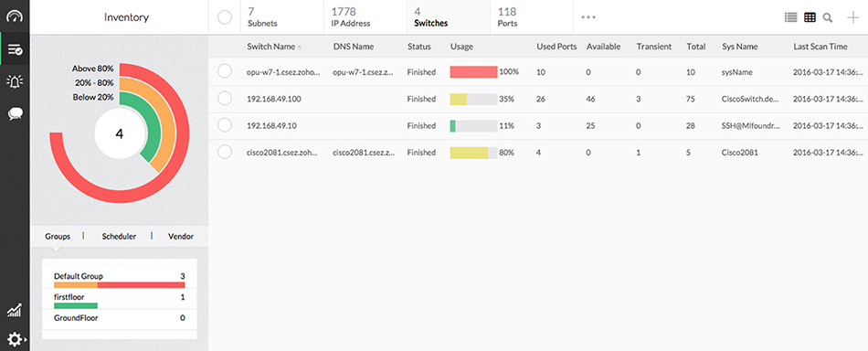
Task: Open the chat bubbles icon in the sidebar
Action: pos(15,114)
